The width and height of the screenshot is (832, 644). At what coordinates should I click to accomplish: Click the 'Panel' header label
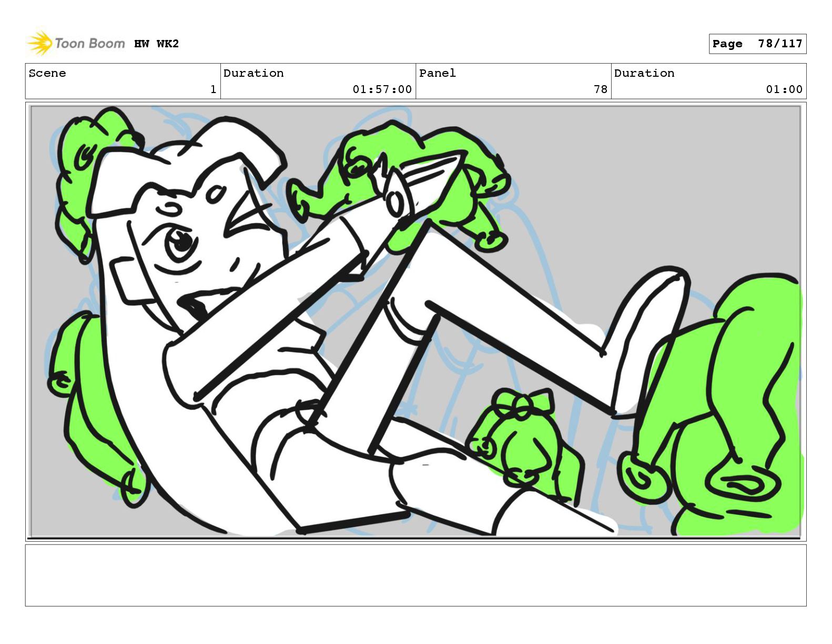tap(438, 73)
